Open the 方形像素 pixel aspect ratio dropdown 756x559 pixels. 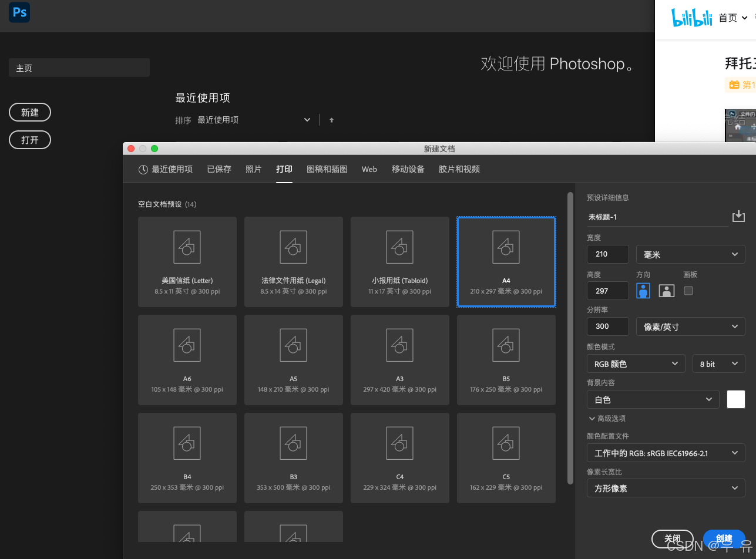666,488
